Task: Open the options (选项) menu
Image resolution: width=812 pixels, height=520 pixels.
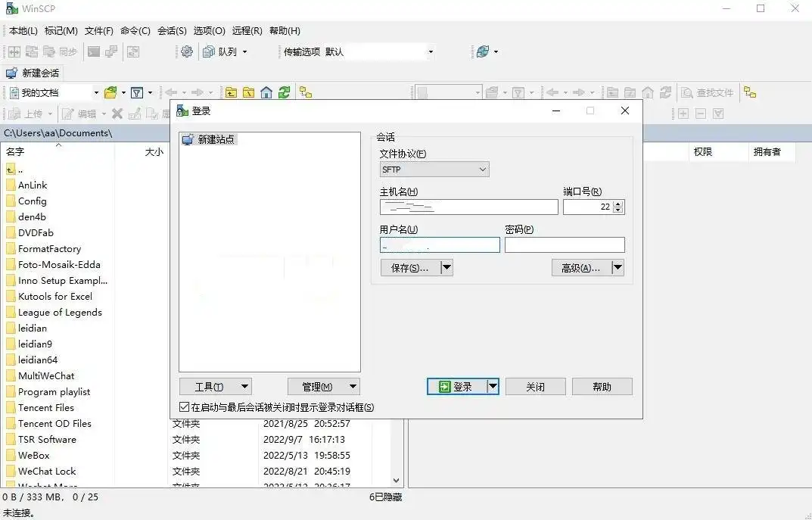Action: (x=209, y=30)
